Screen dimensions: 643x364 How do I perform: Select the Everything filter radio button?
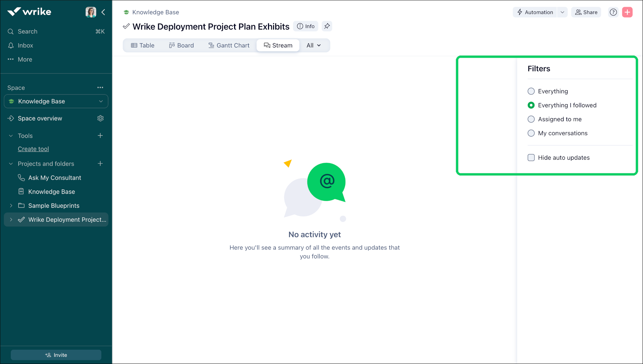(531, 91)
